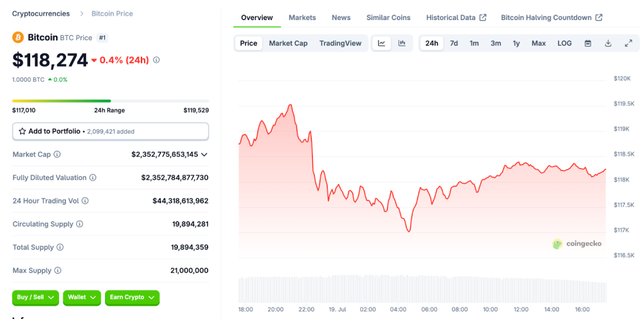Open info icon next to 24h change
Screen dimensions: 644x319
tap(157, 60)
